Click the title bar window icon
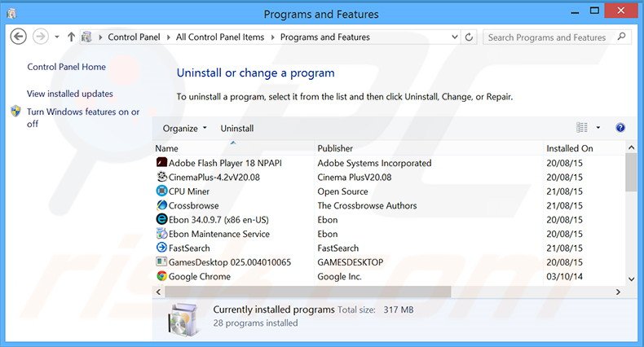The width and height of the screenshot is (644, 347). coord(11,14)
